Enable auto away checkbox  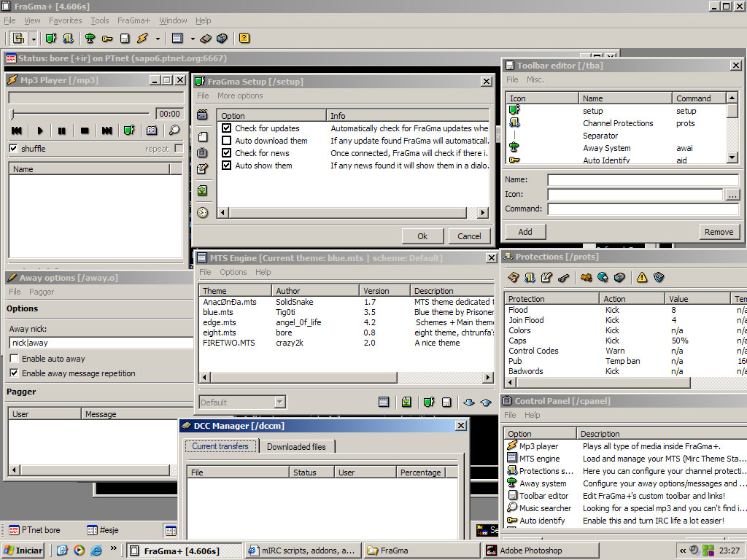coord(15,359)
